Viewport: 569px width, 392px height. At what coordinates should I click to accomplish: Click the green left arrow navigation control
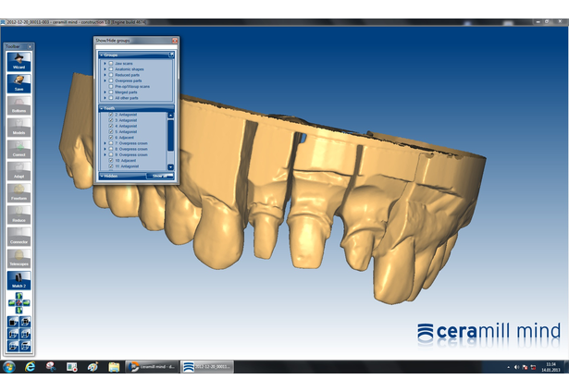pyautogui.click(x=12, y=303)
